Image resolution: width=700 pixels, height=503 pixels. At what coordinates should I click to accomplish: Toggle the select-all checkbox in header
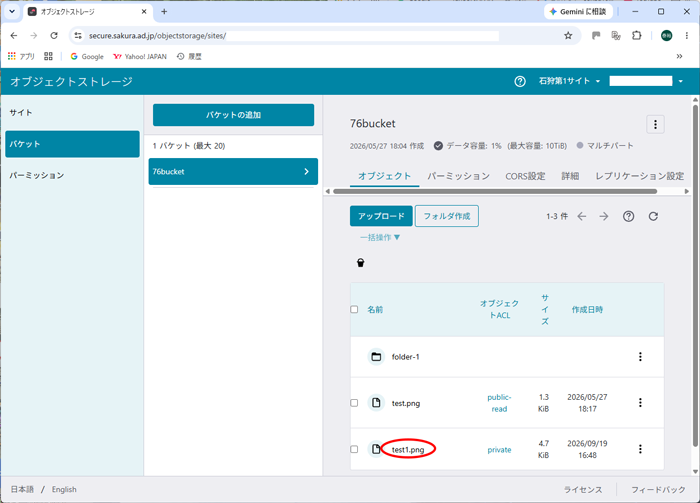(x=354, y=309)
